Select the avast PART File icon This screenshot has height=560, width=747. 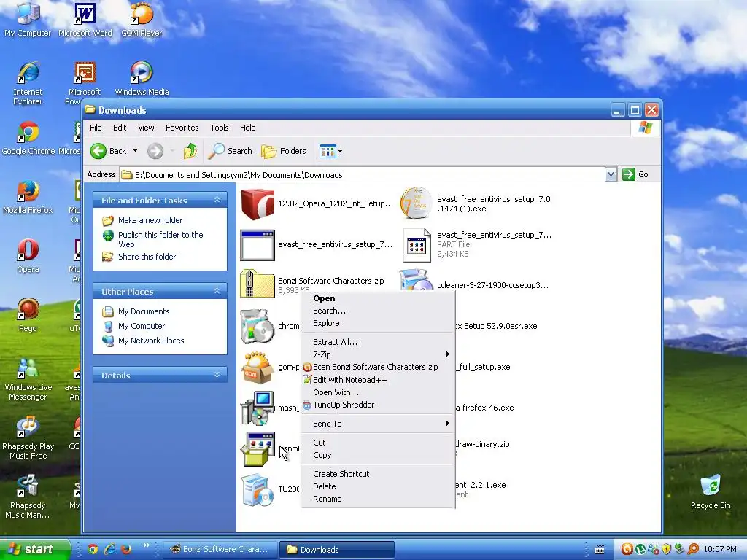tap(417, 245)
